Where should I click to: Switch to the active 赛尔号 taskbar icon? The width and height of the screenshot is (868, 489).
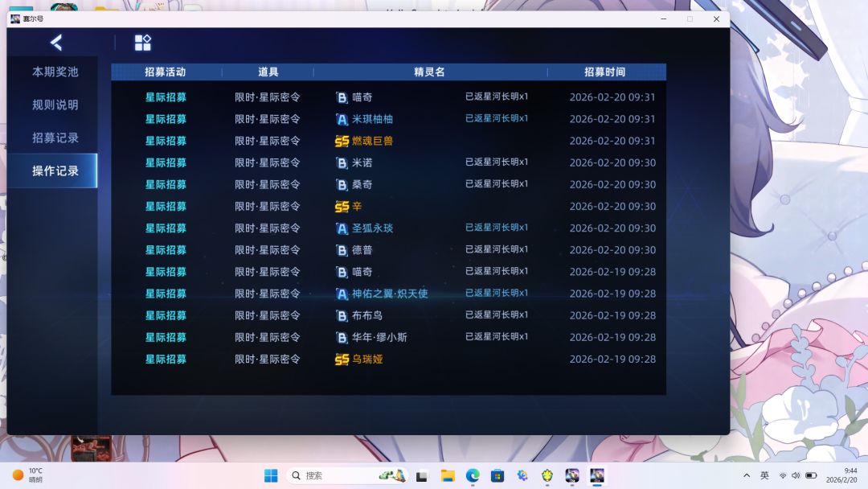tap(596, 475)
